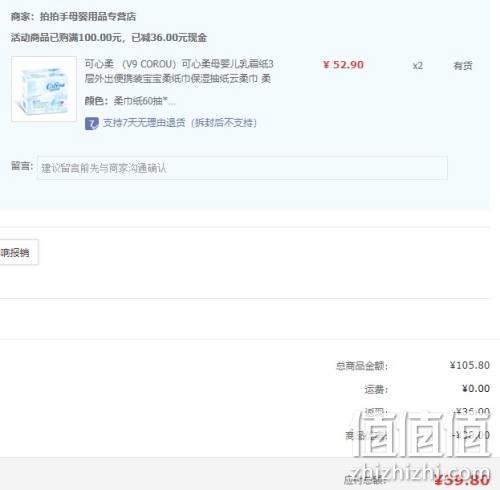Click the 运费 shipping fee label

point(376,389)
